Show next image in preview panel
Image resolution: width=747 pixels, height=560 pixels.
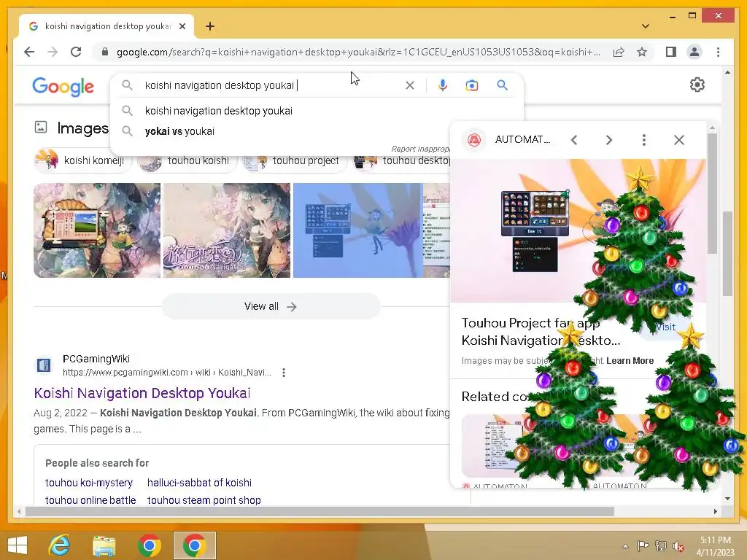tap(609, 140)
